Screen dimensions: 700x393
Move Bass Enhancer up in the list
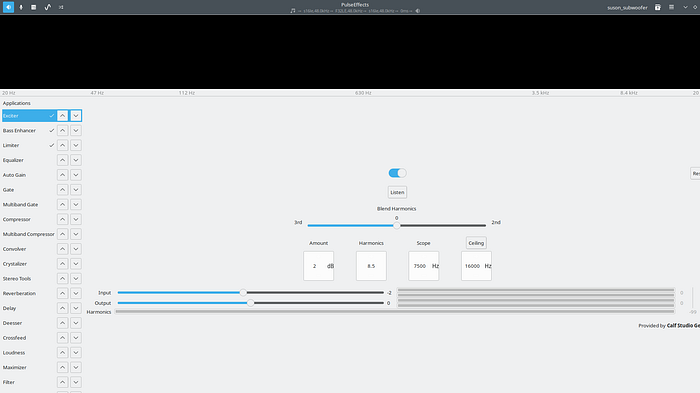(62, 130)
